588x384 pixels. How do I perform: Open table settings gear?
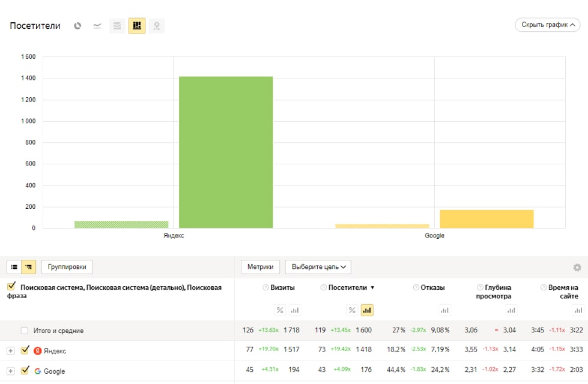pos(577,268)
